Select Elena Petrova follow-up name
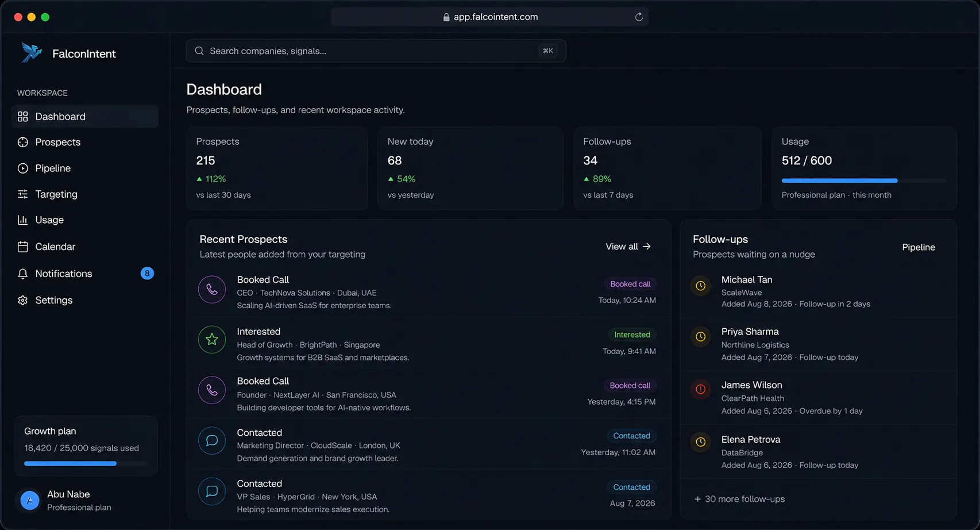This screenshot has height=530, width=980. click(751, 439)
